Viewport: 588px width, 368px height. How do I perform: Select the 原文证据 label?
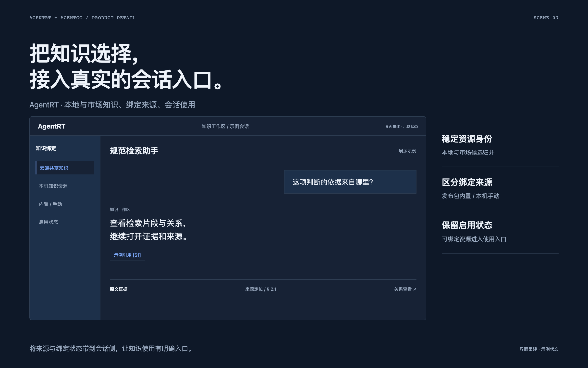point(119,289)
